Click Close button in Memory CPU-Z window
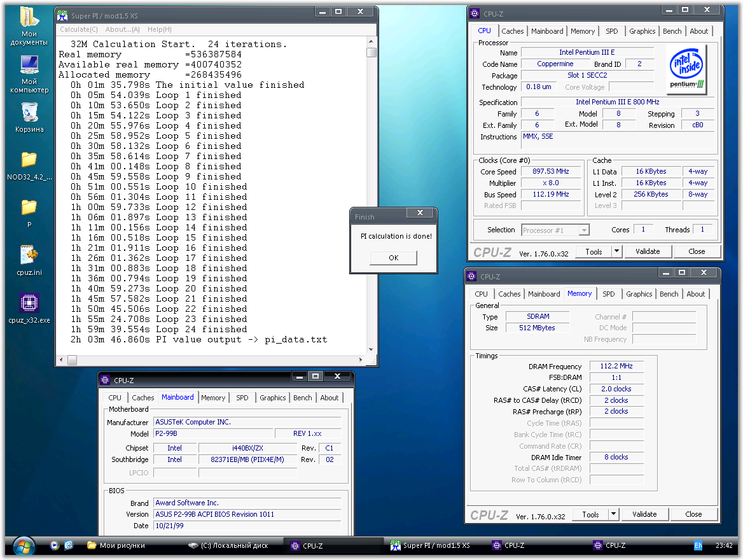This screenshot has width=743, height=560. tap(693, 514)
